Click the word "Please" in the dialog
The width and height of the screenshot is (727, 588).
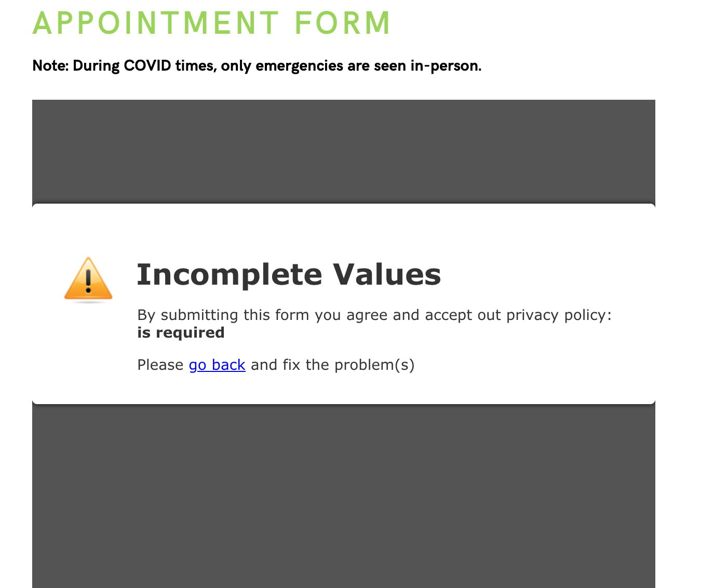pos(158,365)
